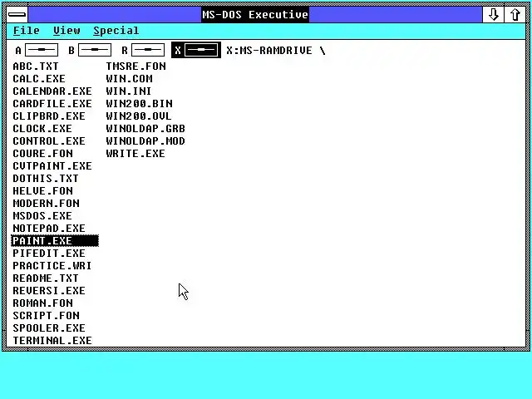
Task: Select REVERSI.EXE
Action: 49,291
